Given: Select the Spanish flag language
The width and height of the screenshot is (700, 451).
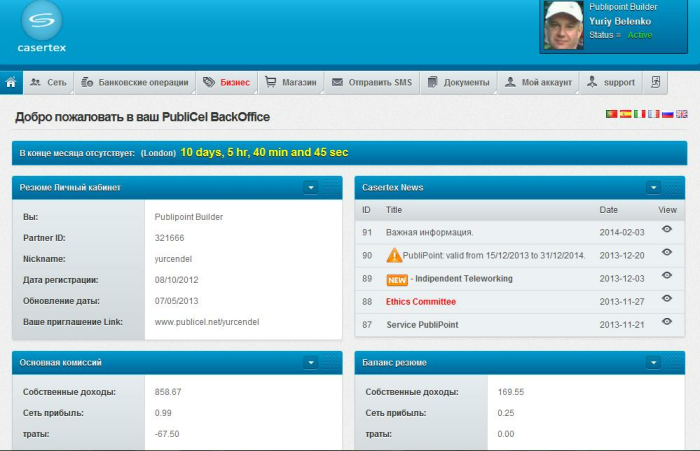Looking at the screenshot, I should click(x=625, y=114).
